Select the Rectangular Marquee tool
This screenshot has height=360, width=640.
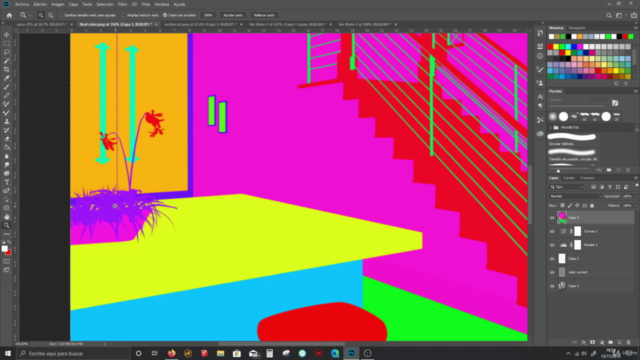[x=7, y=43]
